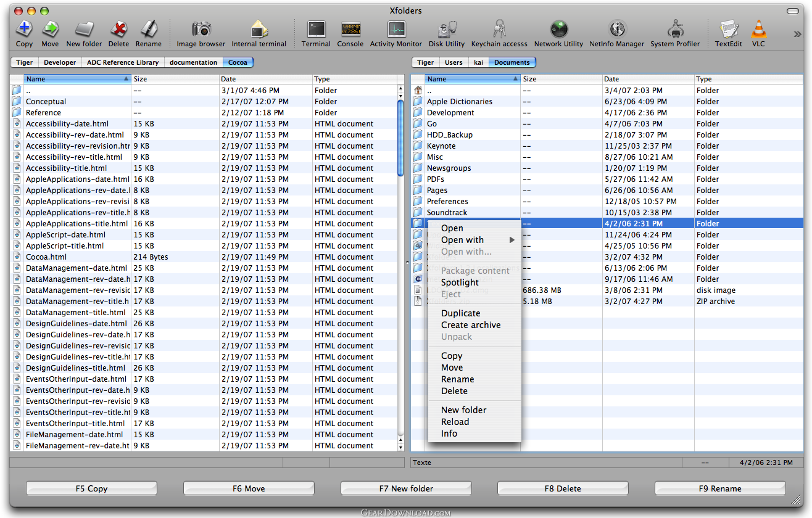Select the Development folder row
812x518 pixels.
coord(607,113)
